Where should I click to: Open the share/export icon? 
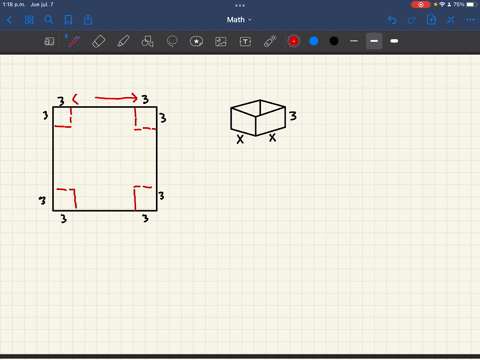click(x=88, y=20)
